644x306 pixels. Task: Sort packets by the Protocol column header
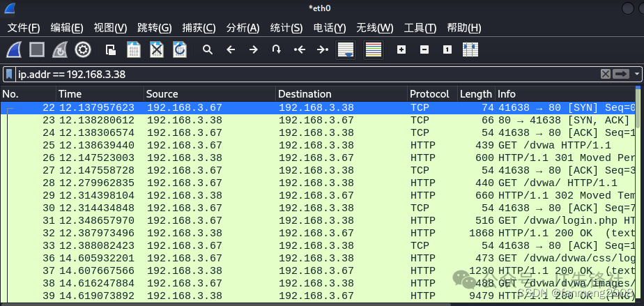point(430,94)
